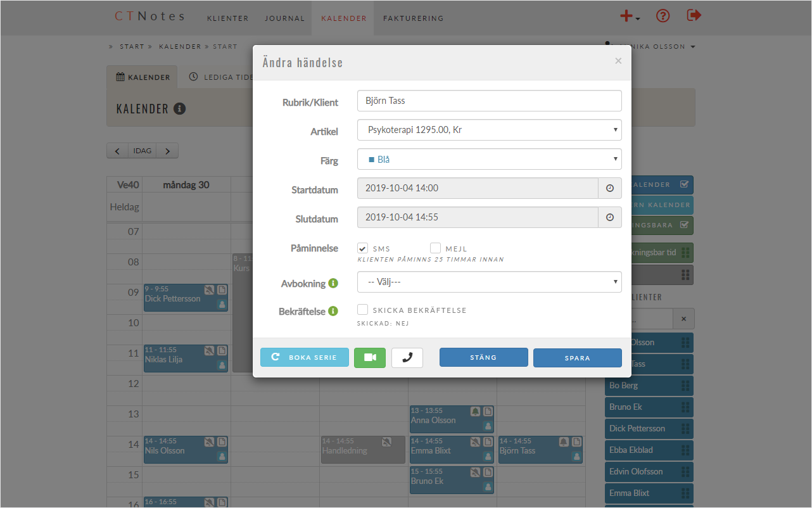
Task: Open the Avbokning Välj dropdown
Action: point(489,282)
